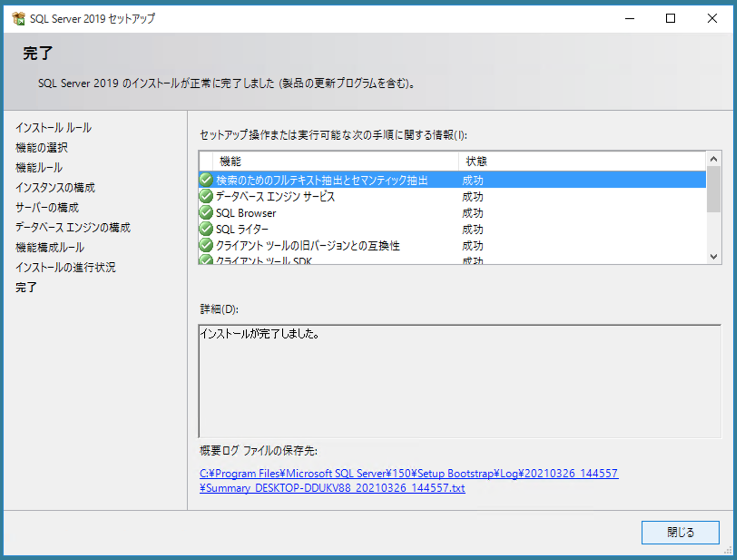The image size is (737, 560).
Task: Click the データベース エンジンの構成 step in sidebar
Action: (73, 227)
